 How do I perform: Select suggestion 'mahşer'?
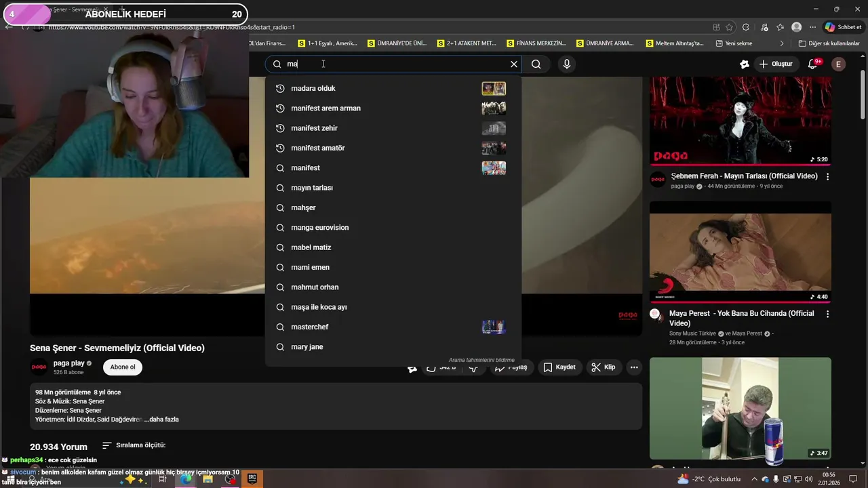point(393,208)
